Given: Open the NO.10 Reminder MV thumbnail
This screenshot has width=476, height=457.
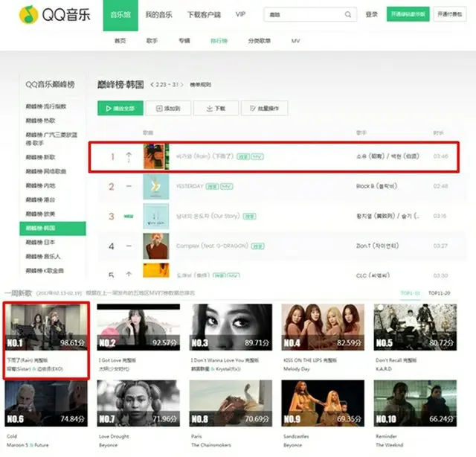Looking at the screenshot, I should click(x=415, y=403).
